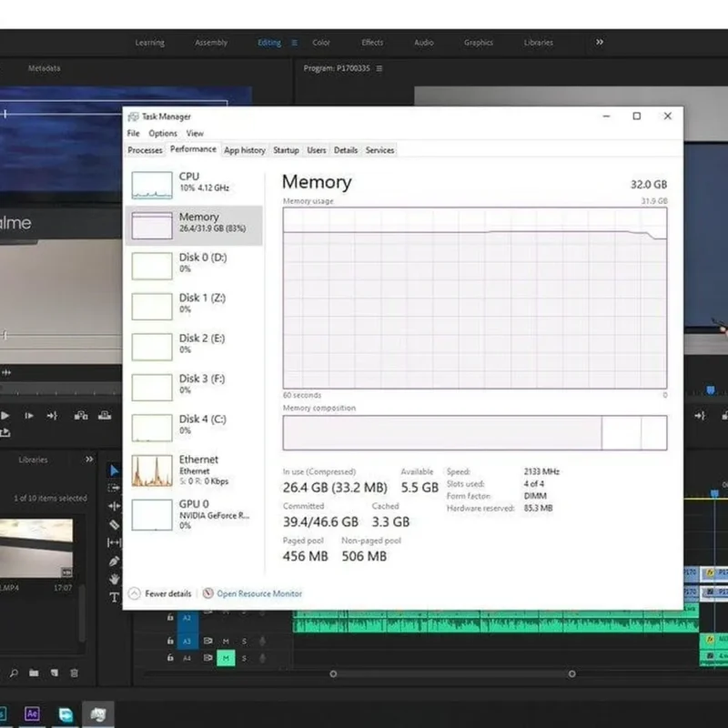The height and width of the screenshot is (728, 728).
Task: Switch to the Processes tab
Action: pos(145,150)
